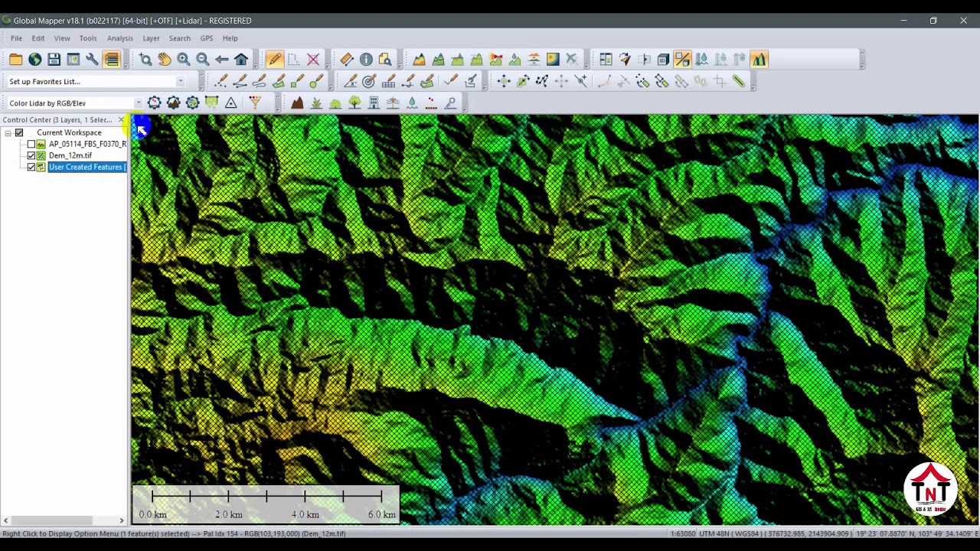Activate the Pan hand tool
The height and width of the screenshot is (551, 980).
click(x=165, y=60)
